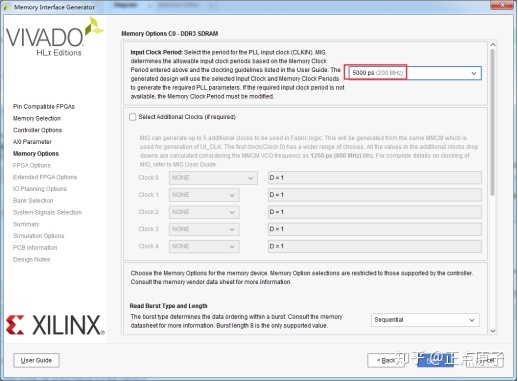
Task: Close the Memory Interface Generator window
Action: click(x=502, y=5)
